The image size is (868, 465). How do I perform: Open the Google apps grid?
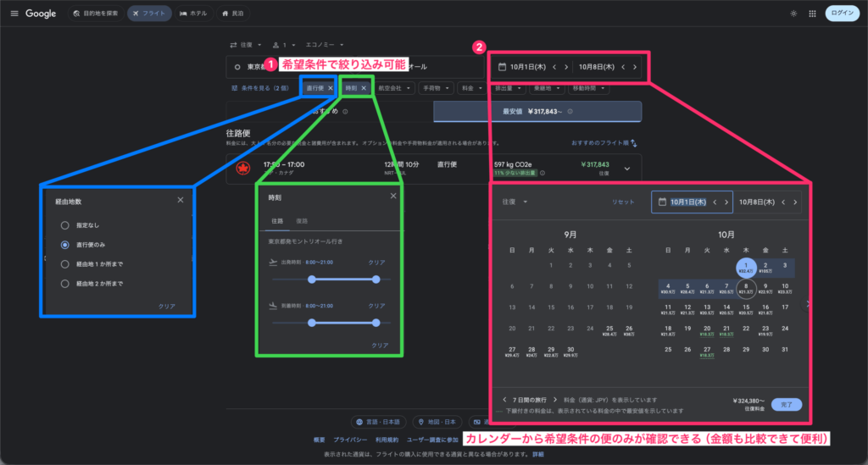click(812, 14)
